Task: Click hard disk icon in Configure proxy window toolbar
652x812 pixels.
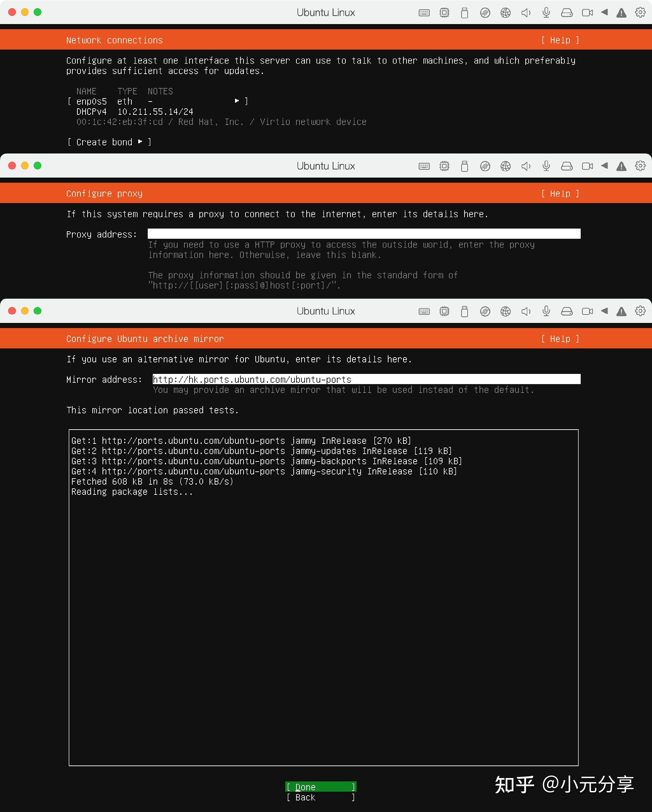Action: point(566,166)
